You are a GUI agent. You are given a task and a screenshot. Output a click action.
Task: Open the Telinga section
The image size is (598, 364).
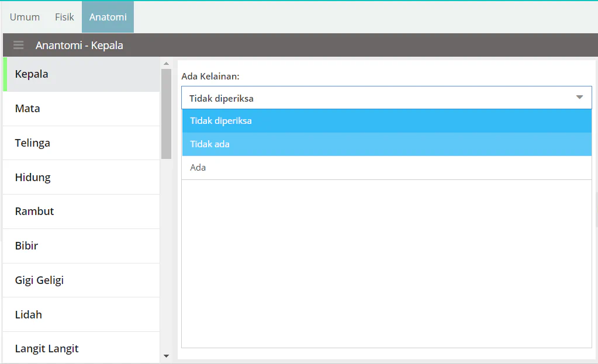tap(81, 143)
